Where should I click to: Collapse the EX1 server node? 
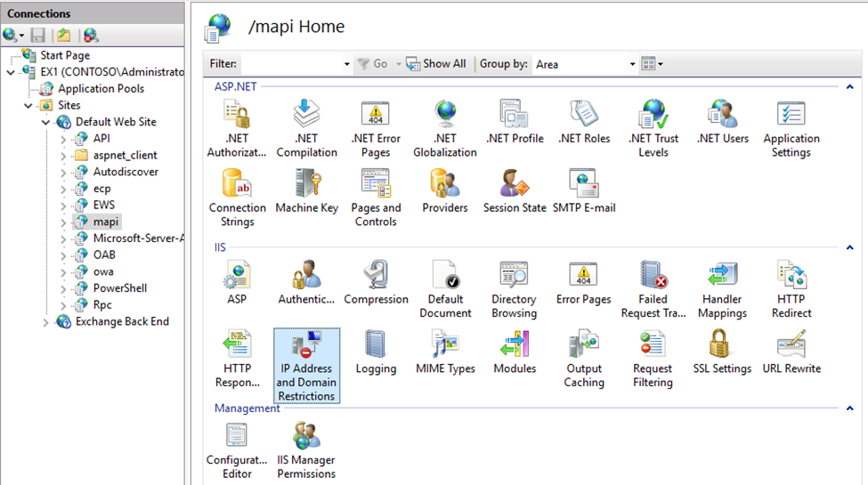pos(11,73)
